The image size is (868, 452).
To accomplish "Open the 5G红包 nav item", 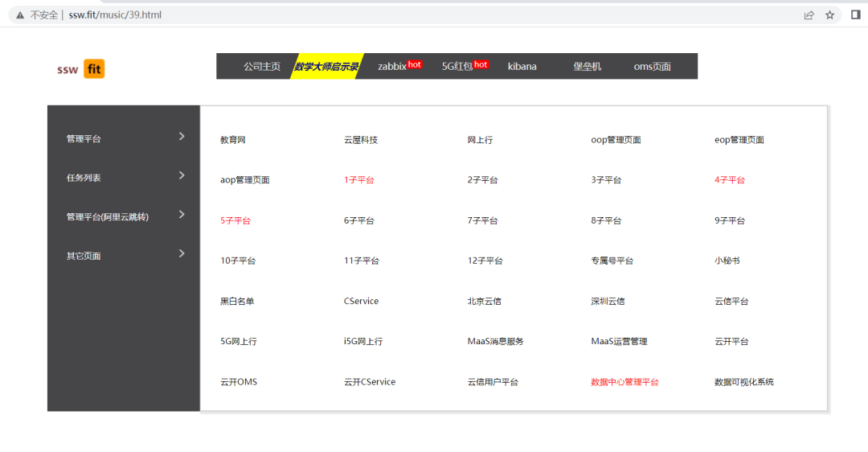I will pyautogui.click(x=457, y=67).
